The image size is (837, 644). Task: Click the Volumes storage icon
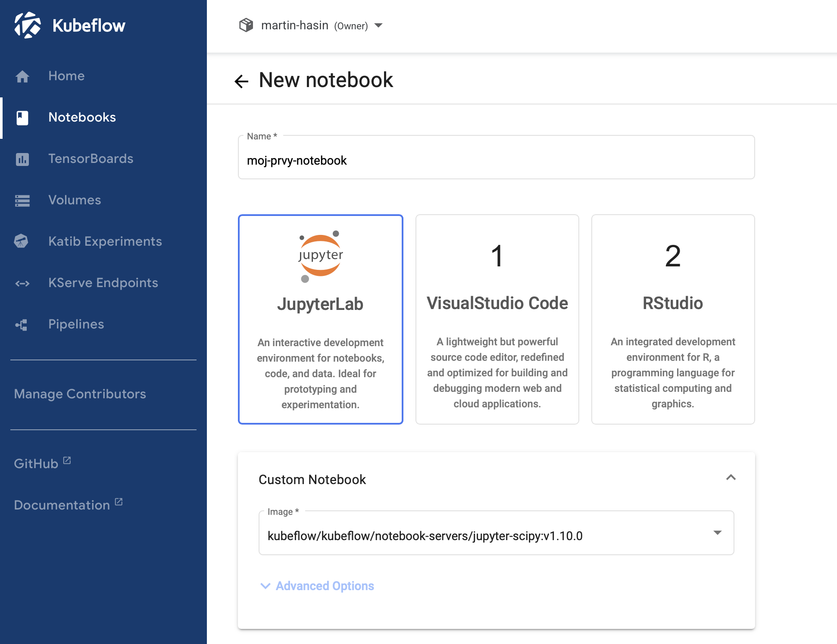click(x=22, y=200)
